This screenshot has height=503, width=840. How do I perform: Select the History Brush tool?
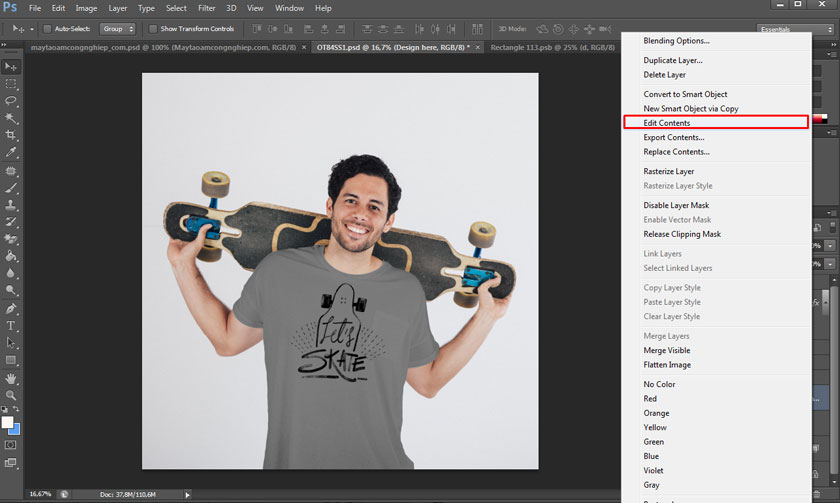coord(11,222)
